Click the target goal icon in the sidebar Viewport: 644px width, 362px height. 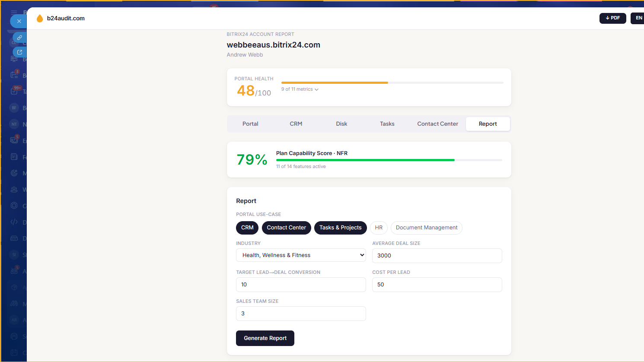(x=14, y=173)
